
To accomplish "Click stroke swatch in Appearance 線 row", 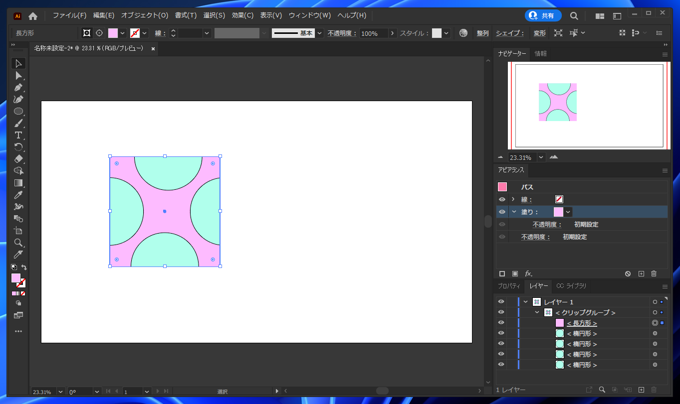I will (559, 199).
